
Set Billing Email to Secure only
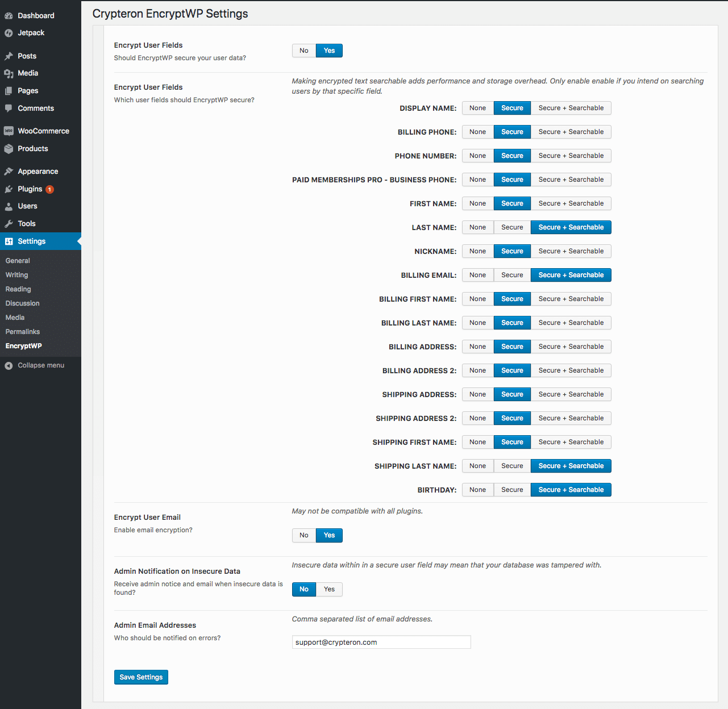[512, 275]
